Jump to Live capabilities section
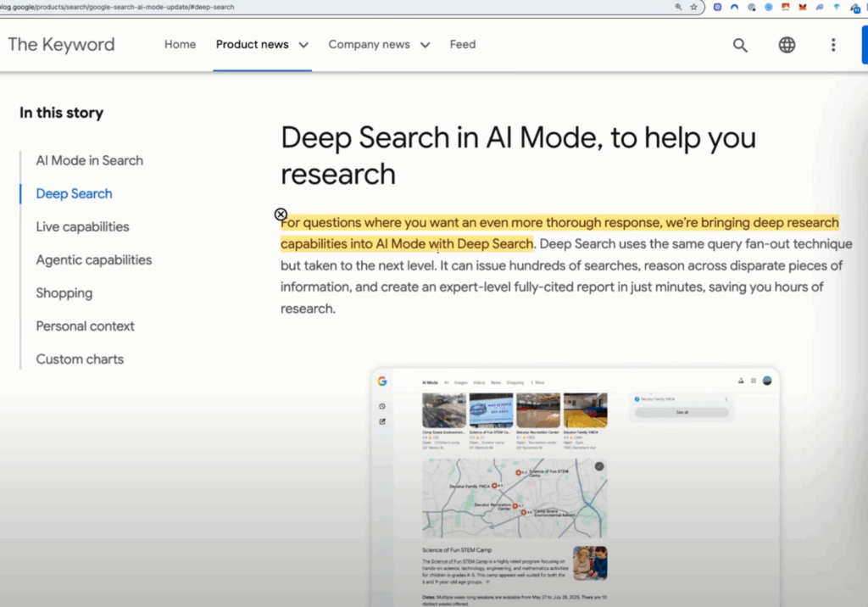This screenshot has height=607, width=868. tap(82, 227)
